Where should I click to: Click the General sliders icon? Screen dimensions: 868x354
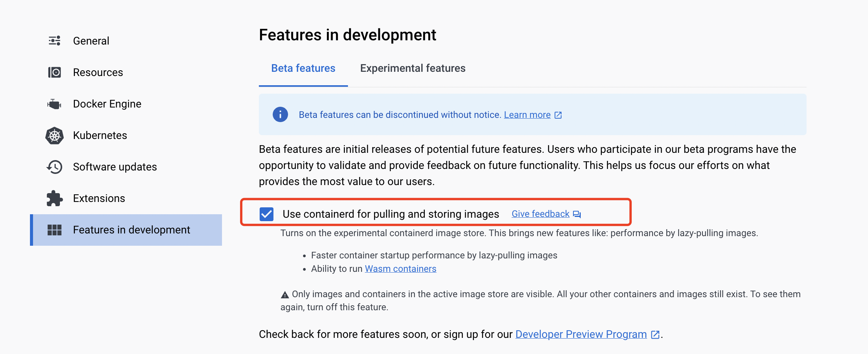(x=55, y=41)
